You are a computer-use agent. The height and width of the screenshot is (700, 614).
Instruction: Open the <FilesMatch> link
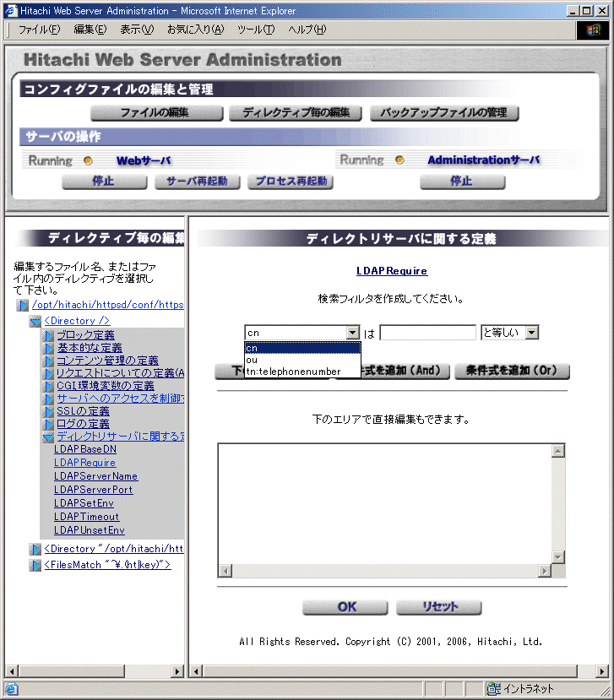[107, 565]
